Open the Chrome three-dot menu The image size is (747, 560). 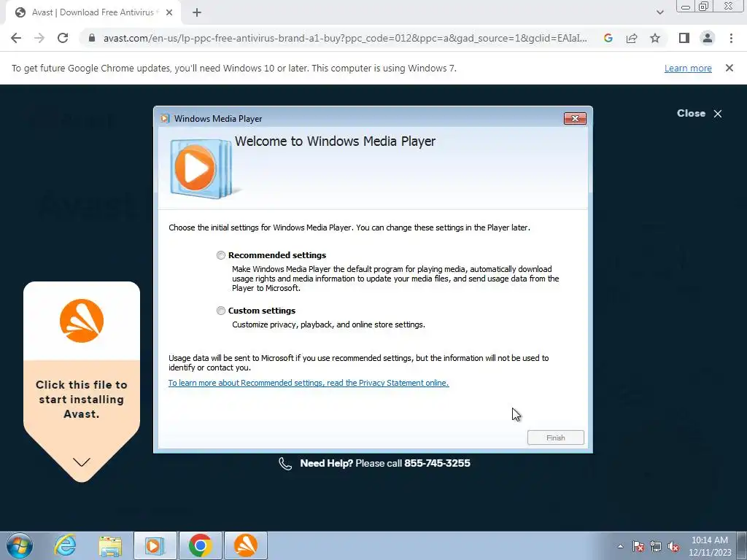[x=731, y=38]
